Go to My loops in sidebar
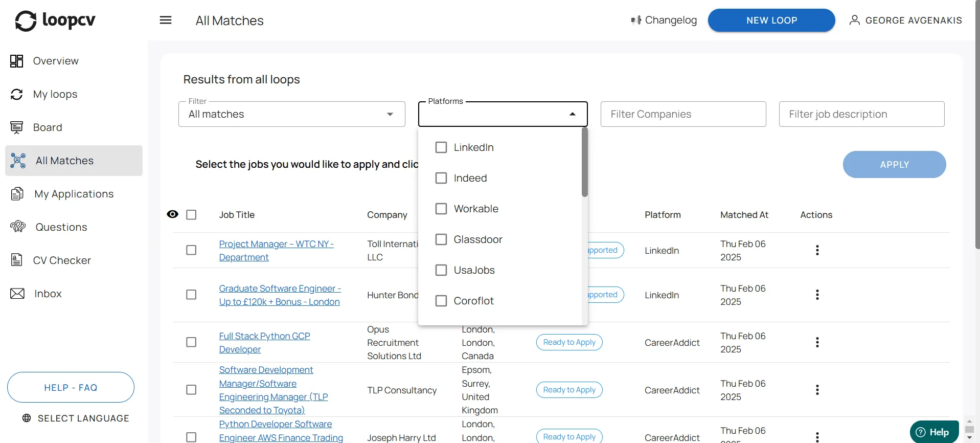The image size is (980, 443). point(55,94)
